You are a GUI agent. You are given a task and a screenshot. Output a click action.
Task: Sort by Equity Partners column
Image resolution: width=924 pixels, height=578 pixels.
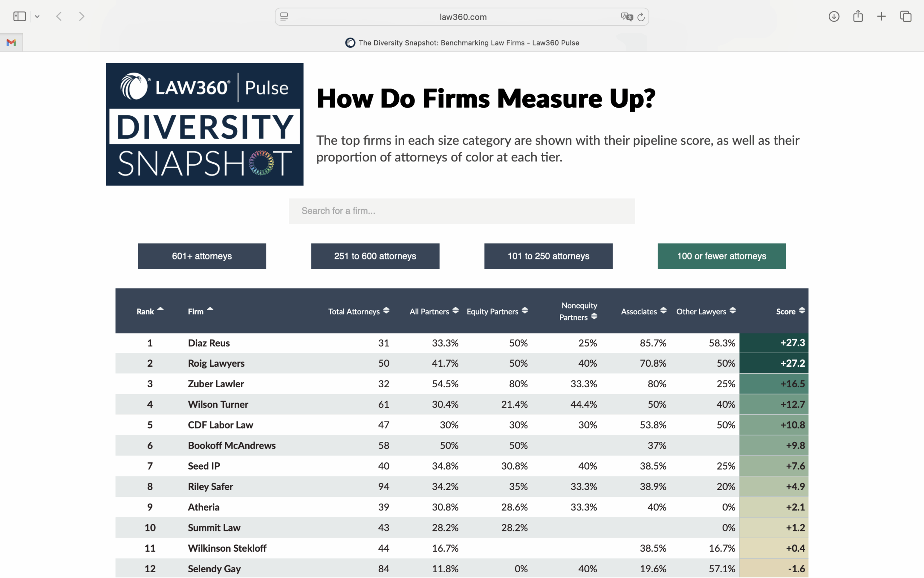497,311
